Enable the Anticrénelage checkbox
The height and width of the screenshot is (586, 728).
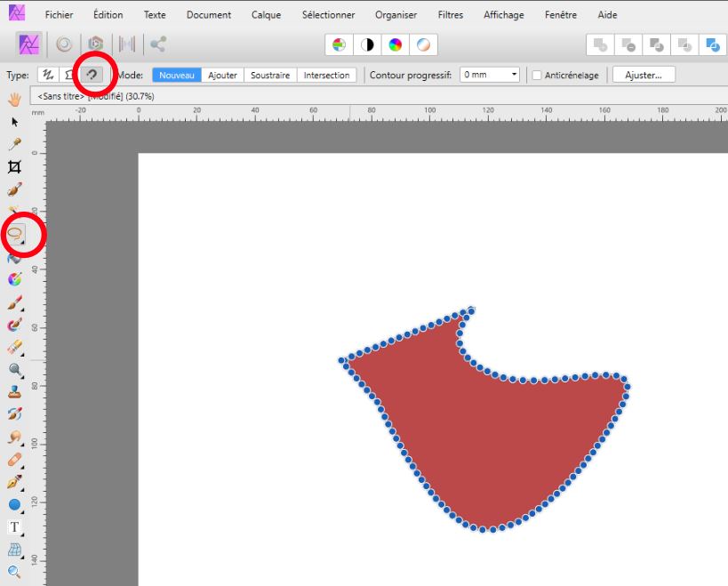coord(537,76)
